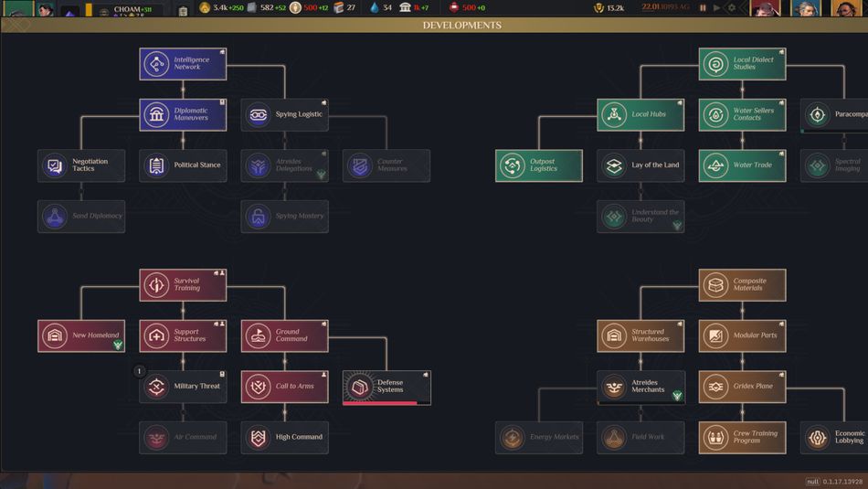
Task: Click the New Homeland development node
Action: [x=81, y=335]
